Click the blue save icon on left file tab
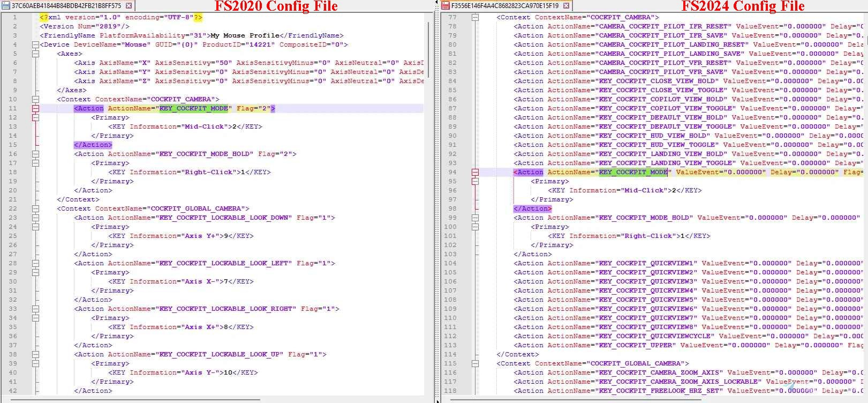This screenshot has height=403, width=868. click(5, 6)
